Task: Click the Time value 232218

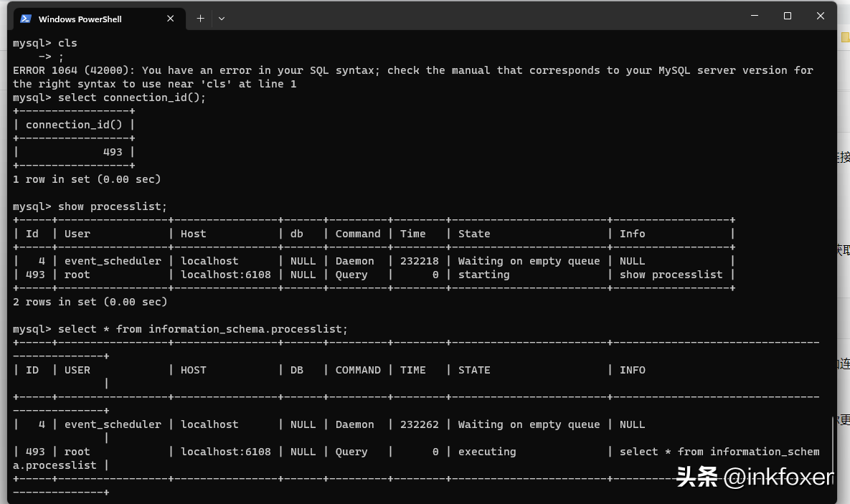Action: point(419,261)
